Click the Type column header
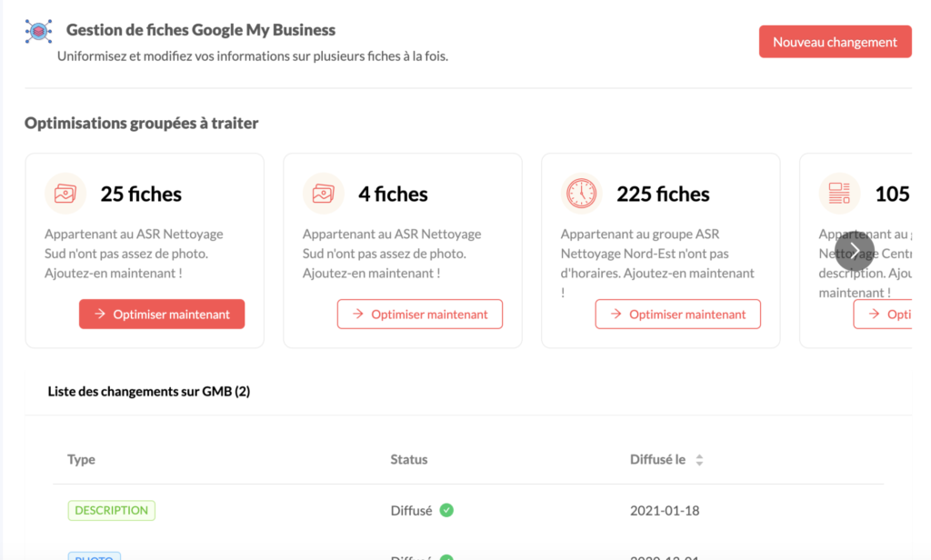The height and width of the screenshot is (560, 931). tap(81, 459)
